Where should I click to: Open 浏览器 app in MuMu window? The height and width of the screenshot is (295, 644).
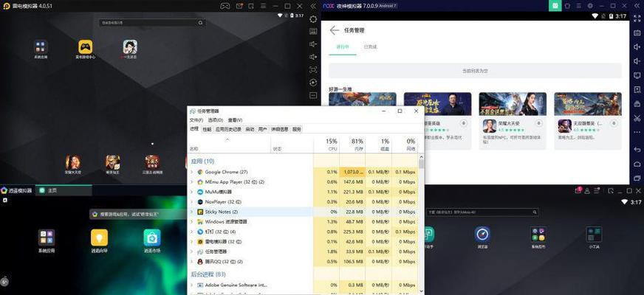[482, 235]
